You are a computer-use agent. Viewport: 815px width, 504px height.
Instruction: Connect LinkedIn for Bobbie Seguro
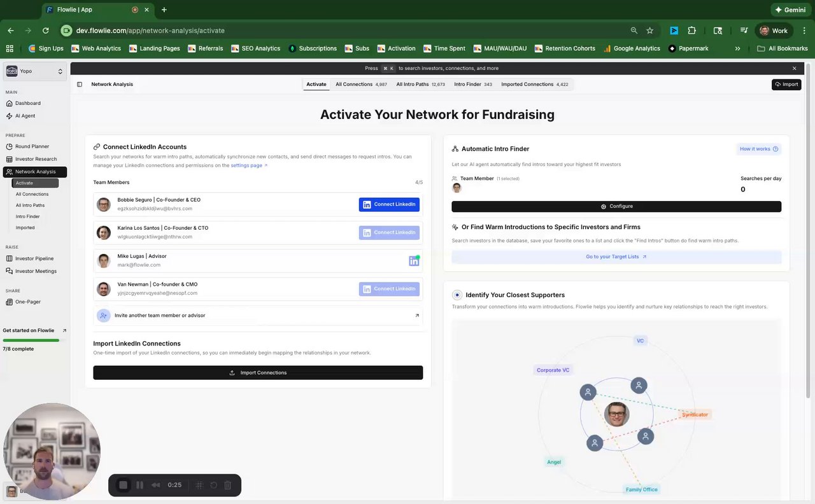[389, 204]
